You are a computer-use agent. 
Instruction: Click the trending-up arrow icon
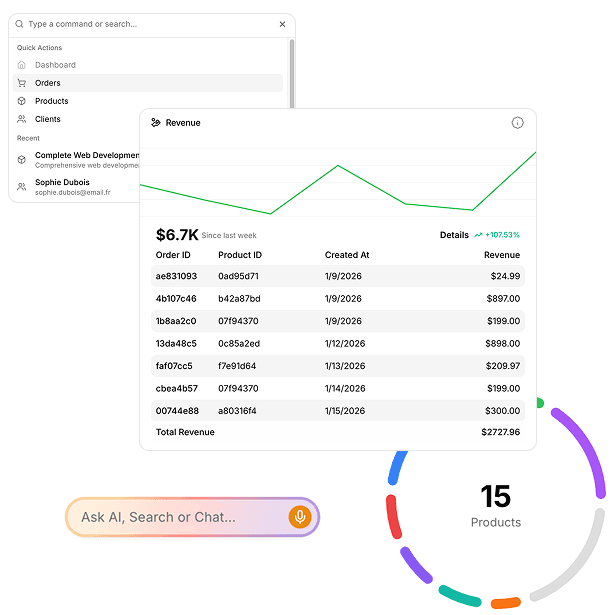(x=478, y=235)
